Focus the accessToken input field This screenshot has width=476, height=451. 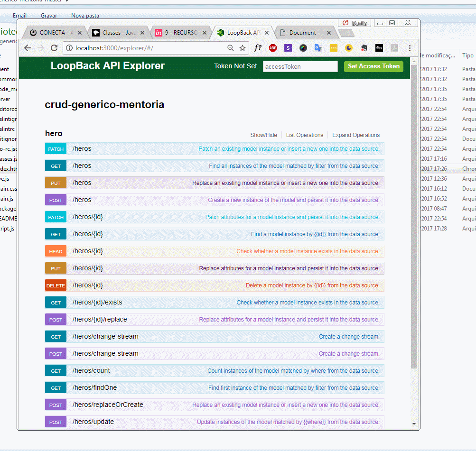pyautogui.click(x=300, y=66)
